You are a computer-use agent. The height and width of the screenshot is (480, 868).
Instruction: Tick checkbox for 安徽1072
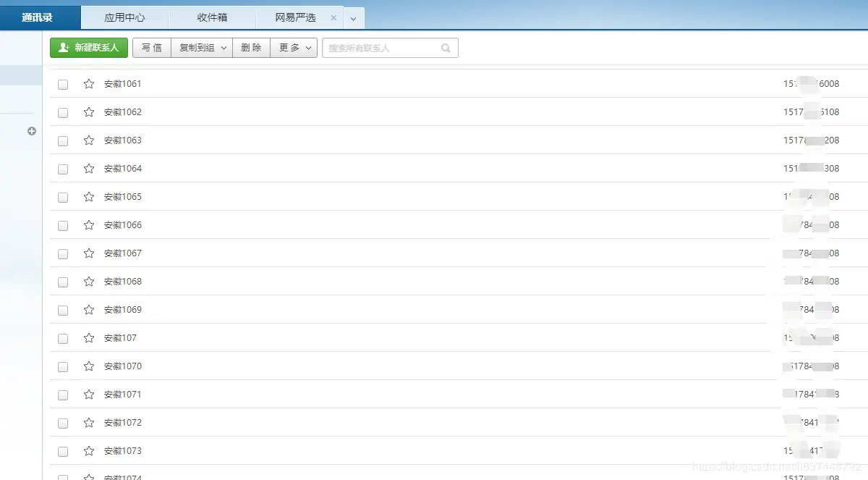[63, 424]
